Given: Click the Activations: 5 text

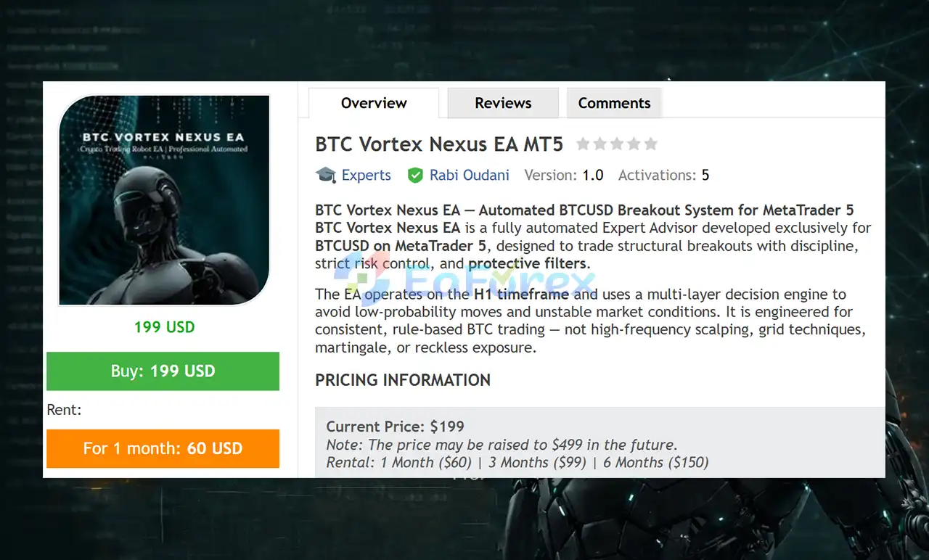Looking at the screenshot, I should coord(663,175).
